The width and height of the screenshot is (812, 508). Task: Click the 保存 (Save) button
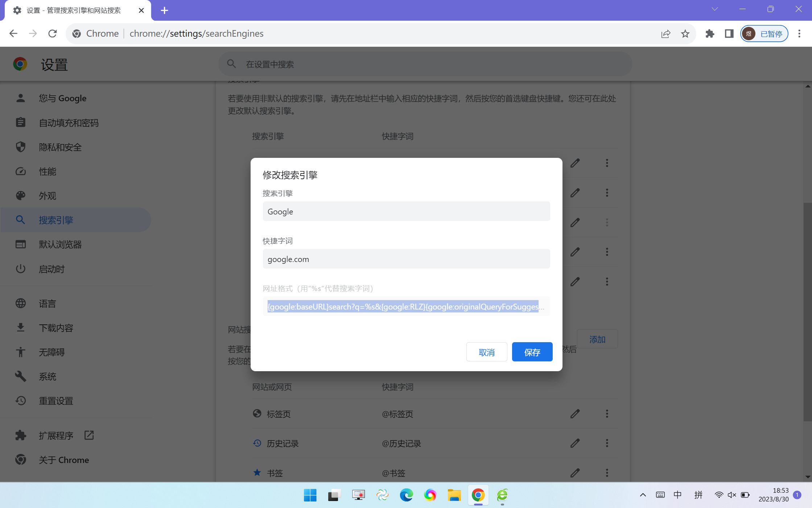point(532,352)
